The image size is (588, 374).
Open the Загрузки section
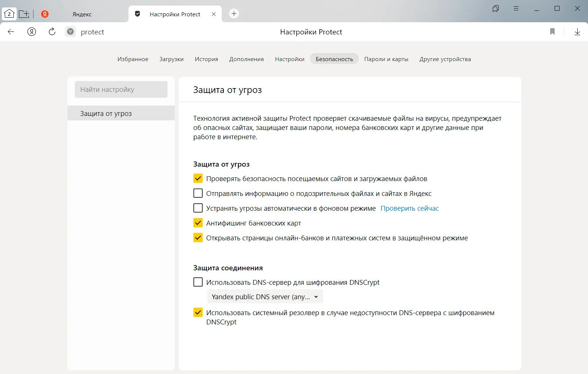(x=172, y=59)
